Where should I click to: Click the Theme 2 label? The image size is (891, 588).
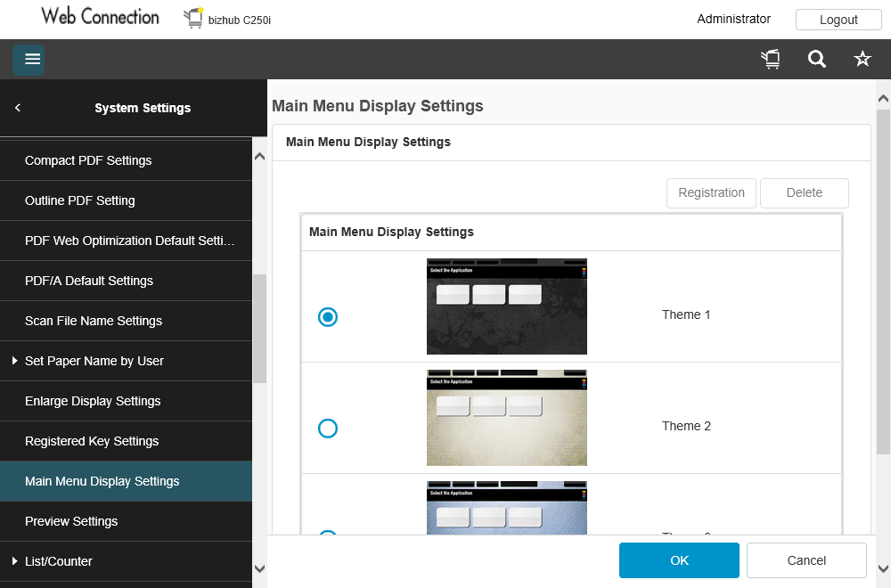click(686, 426)
